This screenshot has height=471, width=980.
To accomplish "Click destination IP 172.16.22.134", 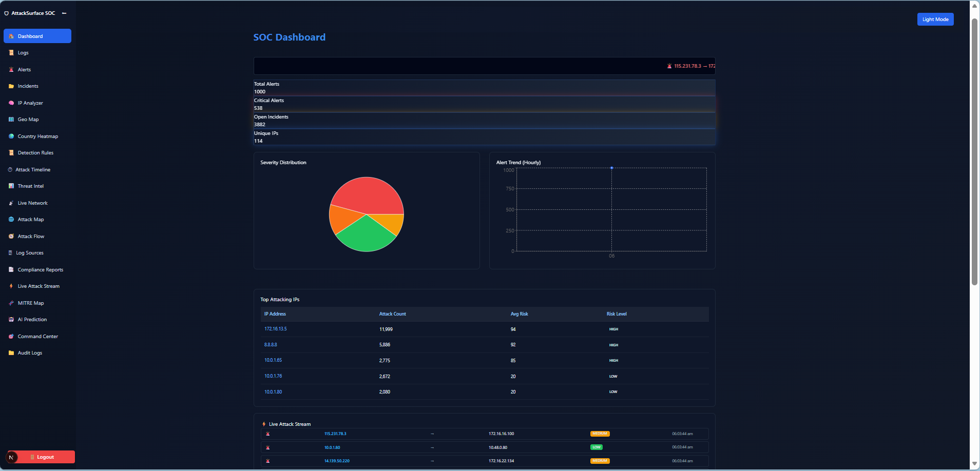I will tap(501, 461).
